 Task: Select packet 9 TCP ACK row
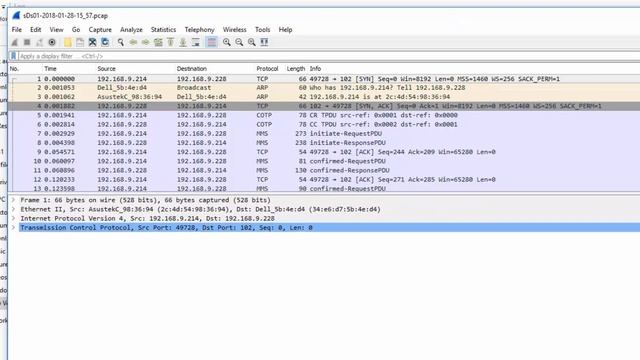tap(324, 152)
